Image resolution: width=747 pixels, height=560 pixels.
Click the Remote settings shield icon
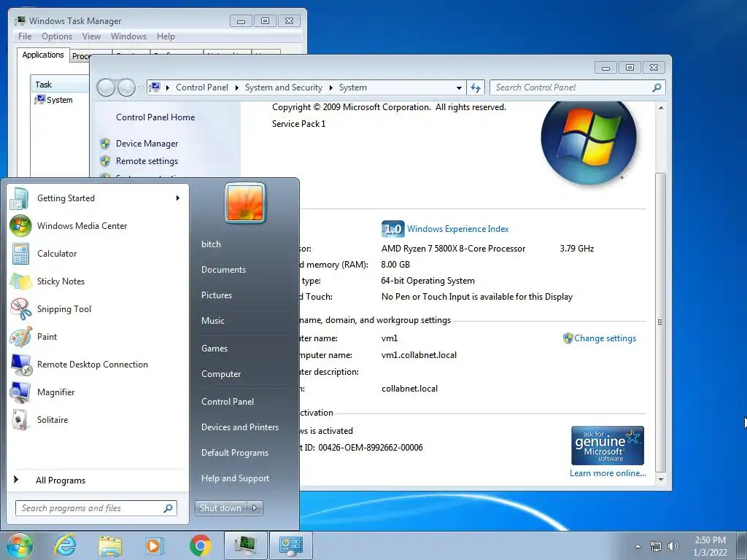click(105, 161)
